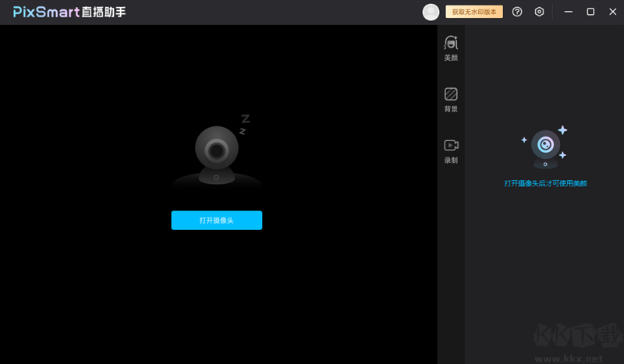Select the 录制 text label in sidebar
The width and height of the screenshot is (624, 364).
click(451, 160)
